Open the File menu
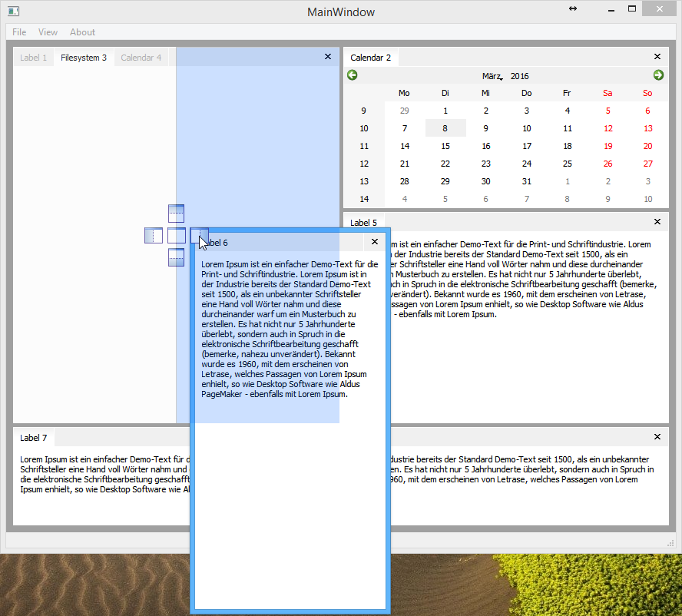Viewport: 682px width, 616px height. [x=19, y=32]
